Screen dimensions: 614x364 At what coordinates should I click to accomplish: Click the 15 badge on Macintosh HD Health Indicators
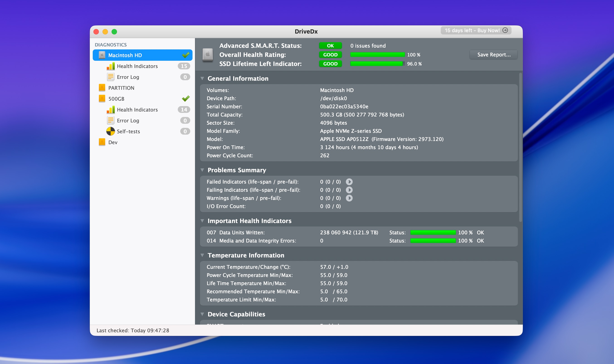pyautogui.click(x=184, y=66)
